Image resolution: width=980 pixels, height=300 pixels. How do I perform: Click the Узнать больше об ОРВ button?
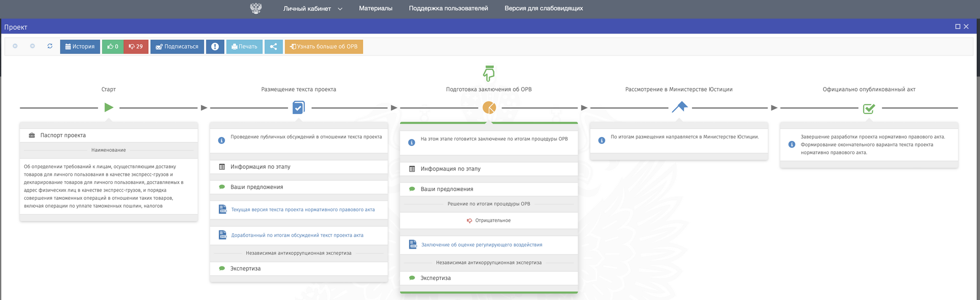tap(324, 46)
